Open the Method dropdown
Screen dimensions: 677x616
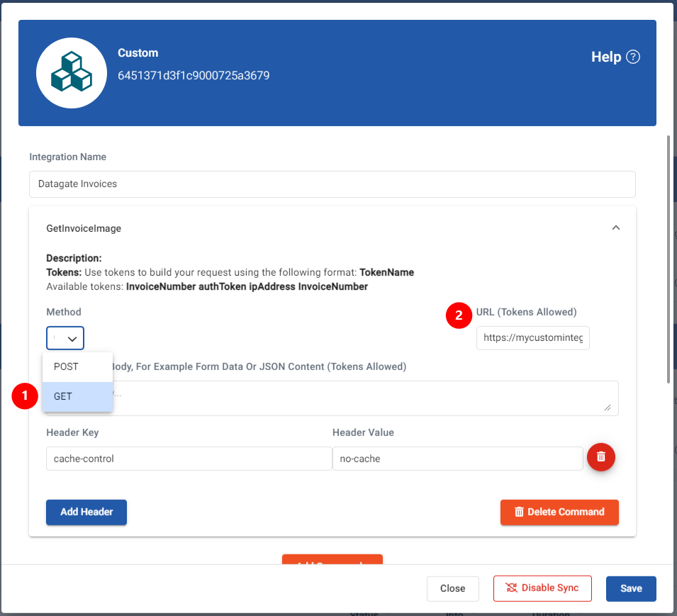click(x=65, y=338)
